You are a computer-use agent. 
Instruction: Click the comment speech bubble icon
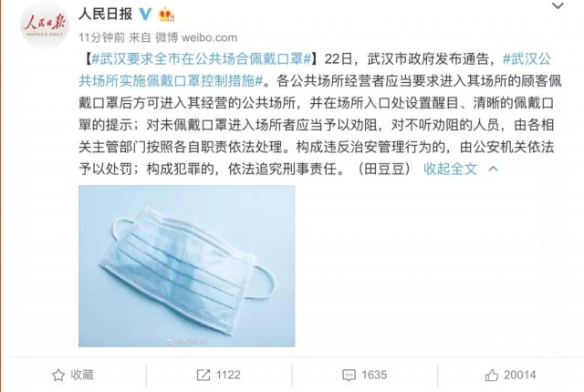click(349, 376)
